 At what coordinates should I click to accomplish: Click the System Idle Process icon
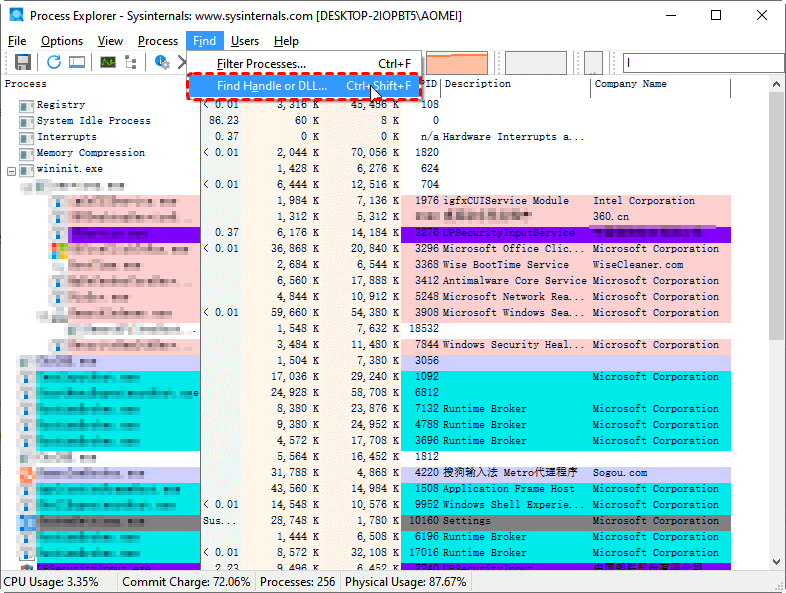(26, 121)
